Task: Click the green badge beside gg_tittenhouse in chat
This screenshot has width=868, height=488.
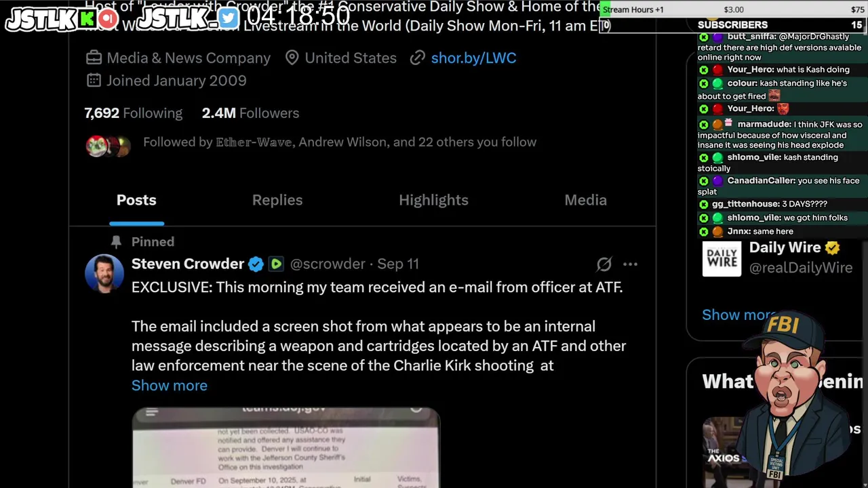Action: [x=703, y=204]
